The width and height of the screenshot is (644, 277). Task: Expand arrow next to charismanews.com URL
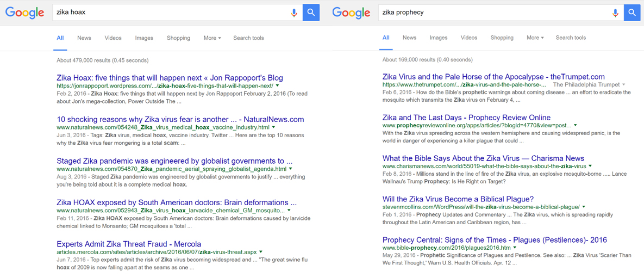pyautogui.click(x=590, y=166)
